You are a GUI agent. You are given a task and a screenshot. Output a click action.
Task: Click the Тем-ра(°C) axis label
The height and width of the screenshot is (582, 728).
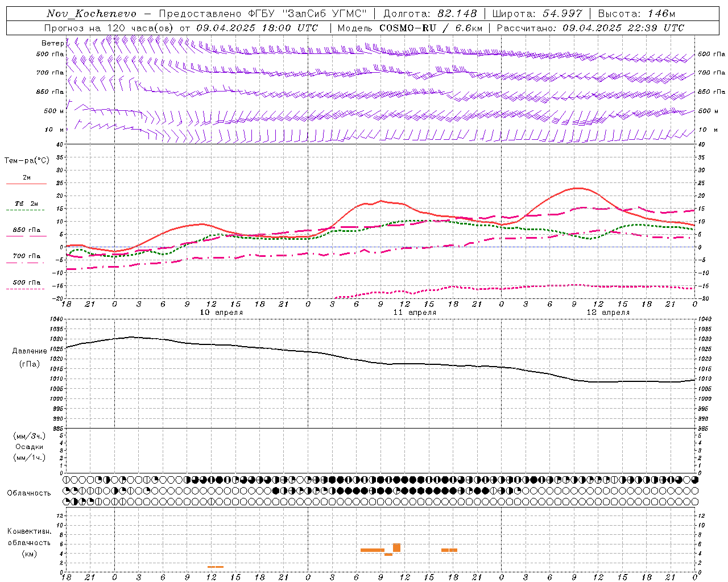tap(27, 161)
